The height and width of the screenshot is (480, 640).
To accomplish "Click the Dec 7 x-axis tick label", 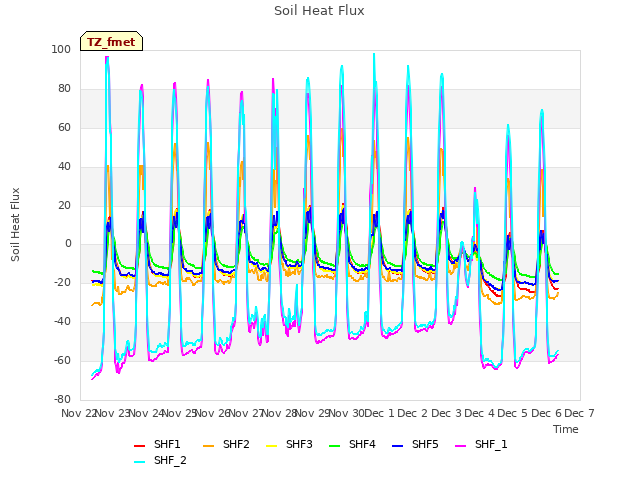I will pos(579,413).
